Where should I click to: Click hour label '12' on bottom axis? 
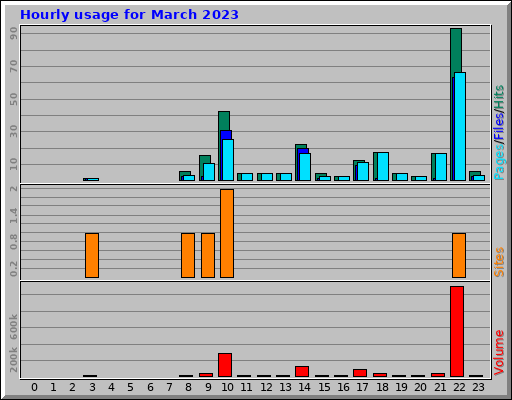pyautogui.click(x=266, y=387)
